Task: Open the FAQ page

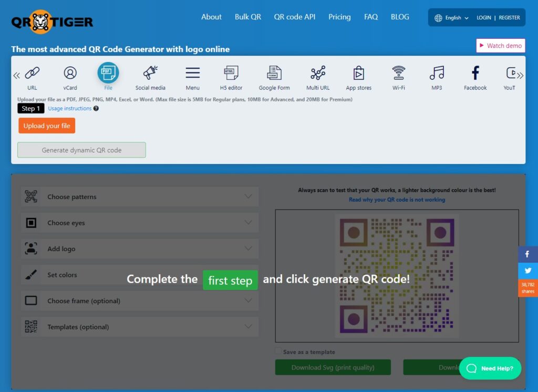Action: tap(371, 17)
